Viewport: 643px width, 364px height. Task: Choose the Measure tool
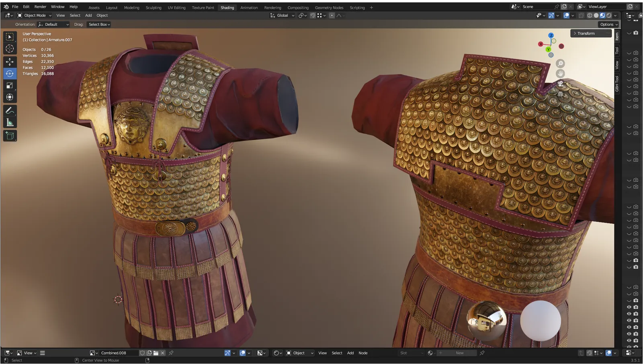(x=10, y=123)
